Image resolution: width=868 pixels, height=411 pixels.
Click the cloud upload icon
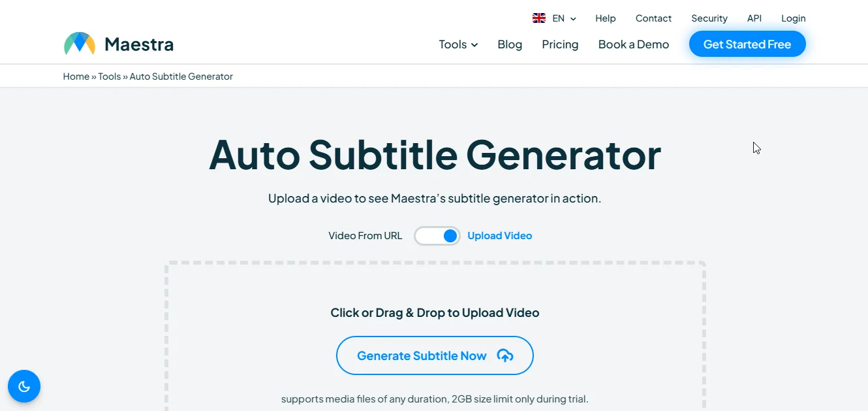coord(505,355)
